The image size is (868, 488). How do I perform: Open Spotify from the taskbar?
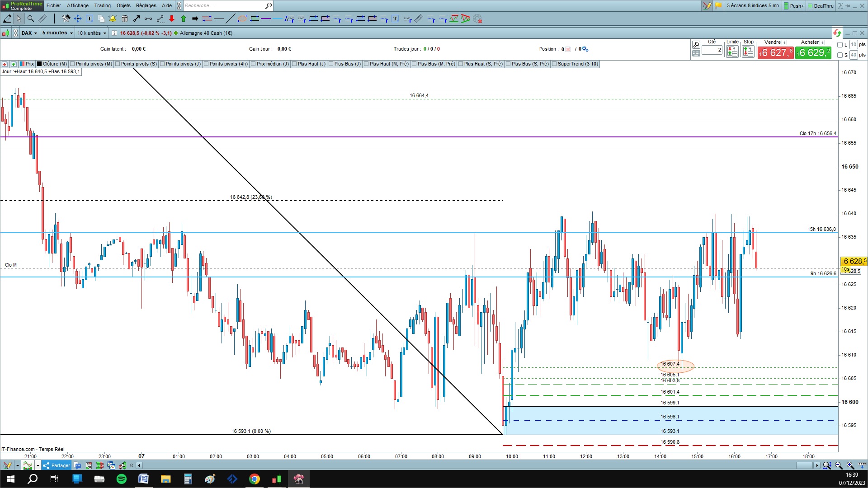pos(122,479)
